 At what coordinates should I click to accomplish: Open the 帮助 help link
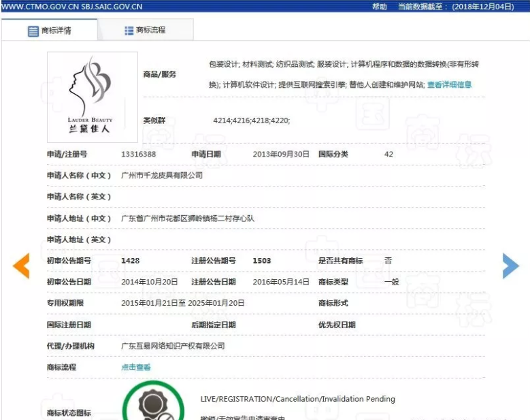(379, 6)
